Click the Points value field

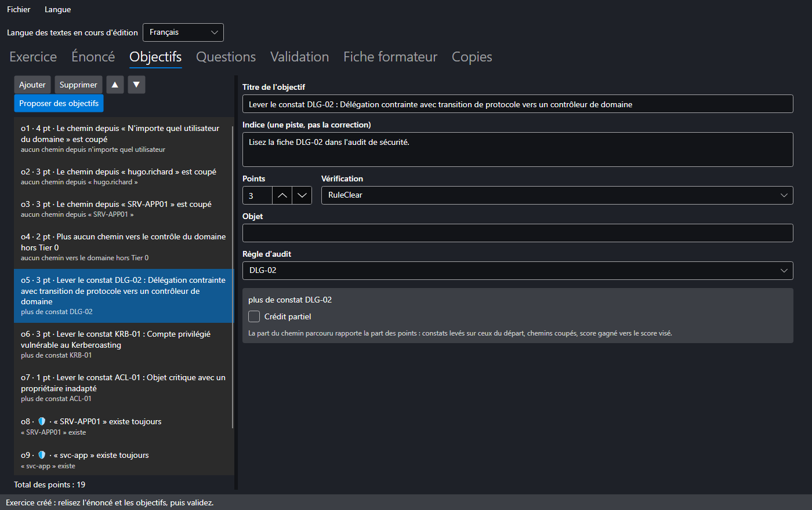coord(257,195)
